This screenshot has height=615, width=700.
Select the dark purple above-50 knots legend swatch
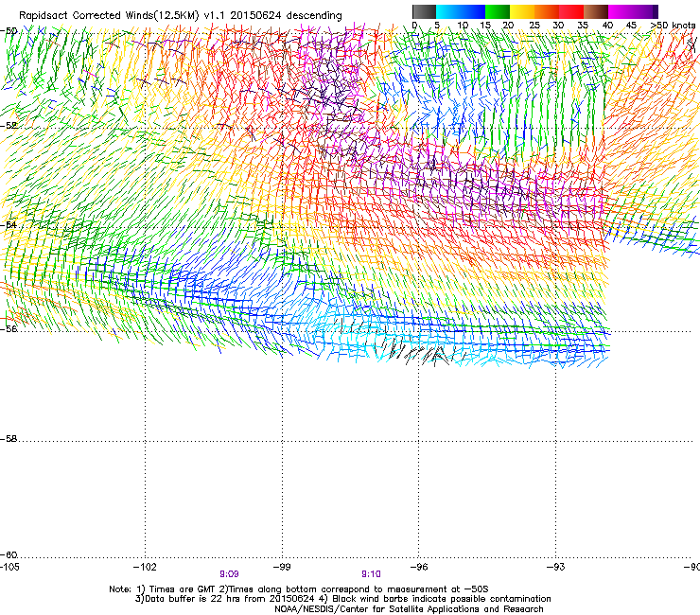point(656,11)
